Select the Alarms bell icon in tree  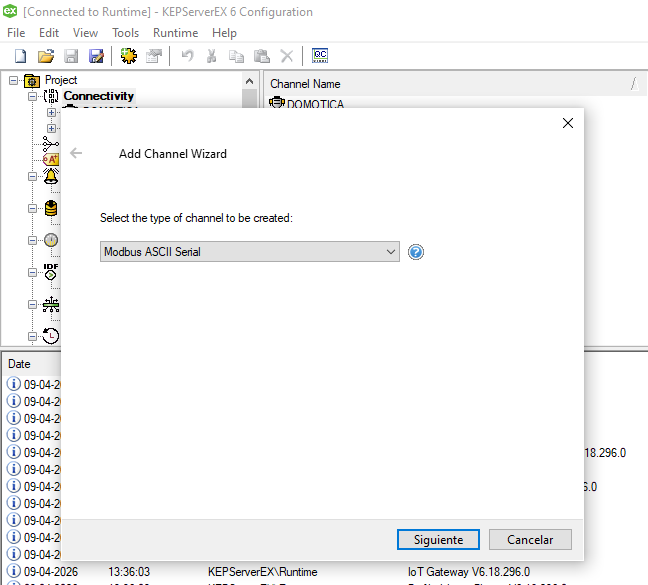coord(51,176)
